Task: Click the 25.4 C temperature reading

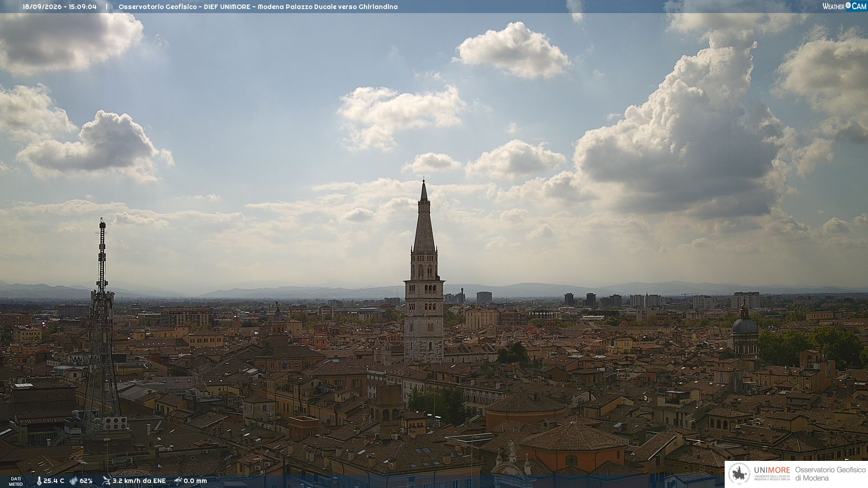Action: tap(54, 481)
